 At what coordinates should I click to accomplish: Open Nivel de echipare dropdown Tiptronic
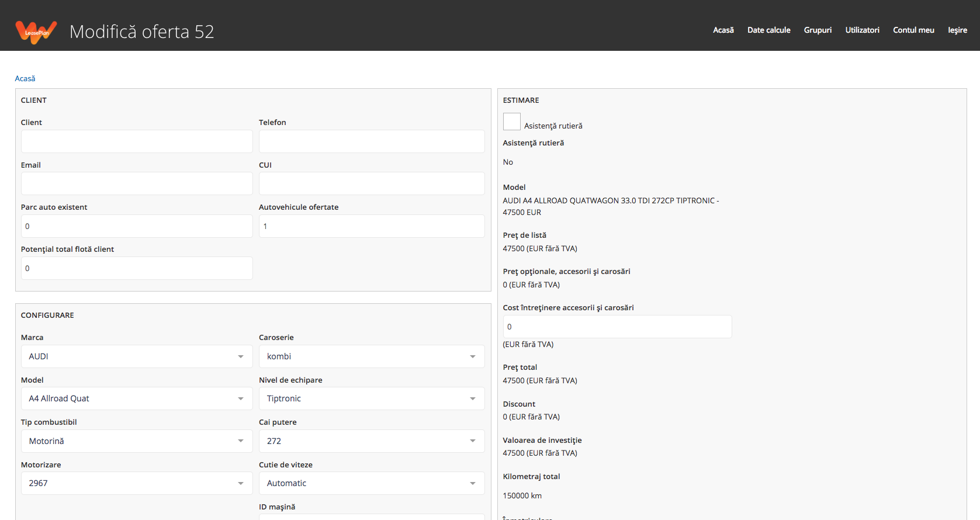[372, 398]
